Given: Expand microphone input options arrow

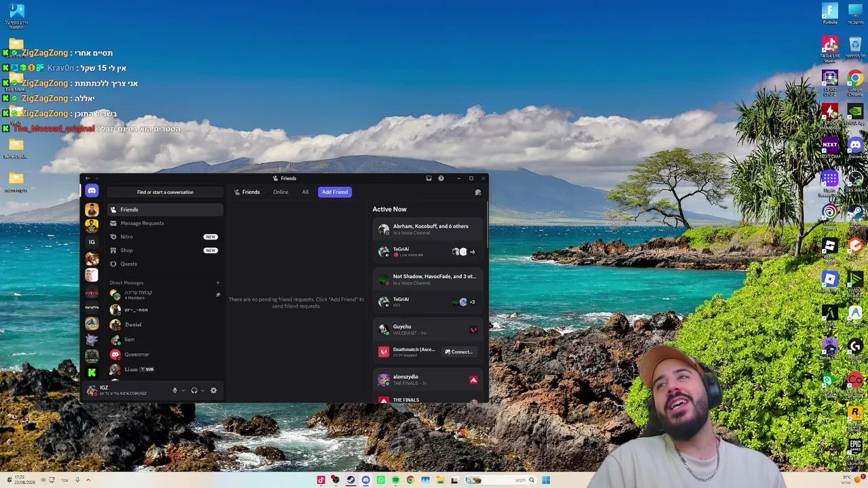Looking at the screenshot, I should (183, 390).
